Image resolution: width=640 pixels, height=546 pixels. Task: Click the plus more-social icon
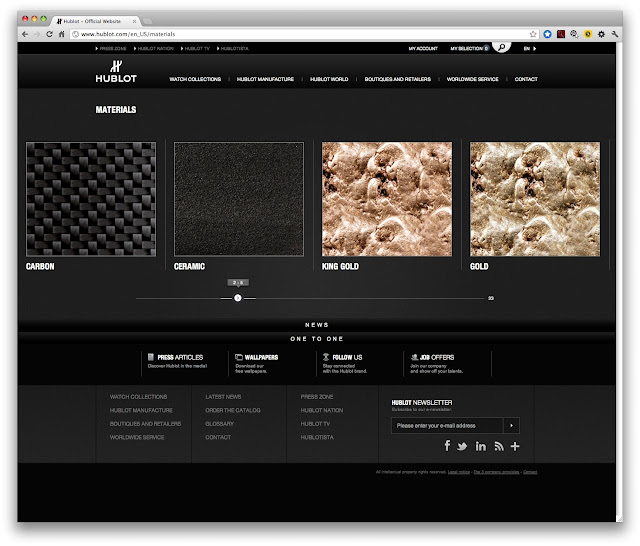pos(515,446)
